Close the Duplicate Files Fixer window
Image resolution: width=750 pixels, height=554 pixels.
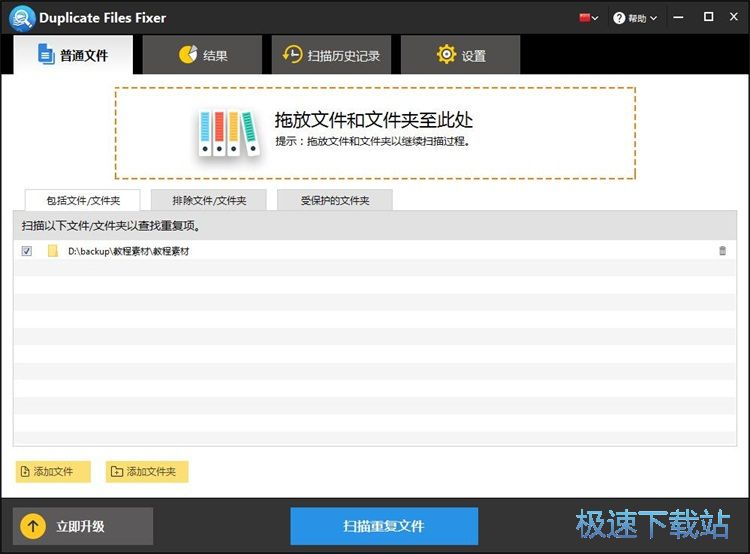(734, 17)
